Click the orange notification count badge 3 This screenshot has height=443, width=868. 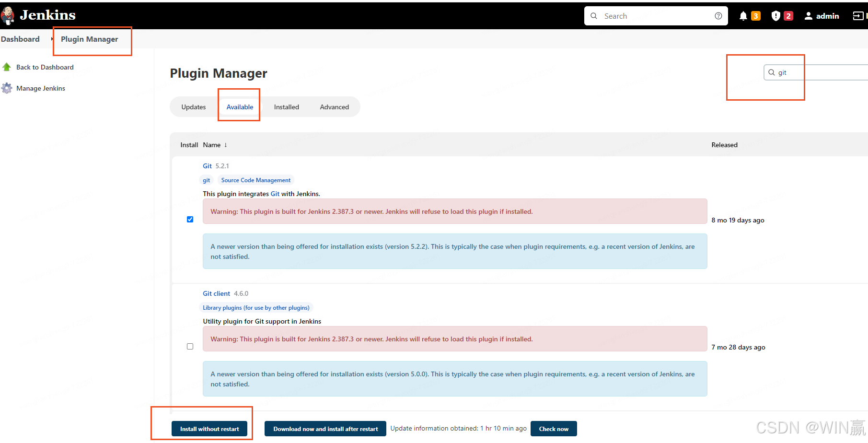(x=756, y=16)
